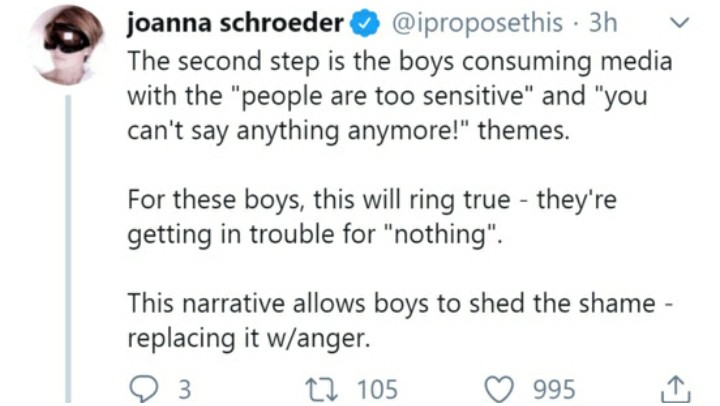Image resolution: width=720 pixels, height=406 pixels.
Task: Click the vertical thread connector line
Action: pos(68,248)
